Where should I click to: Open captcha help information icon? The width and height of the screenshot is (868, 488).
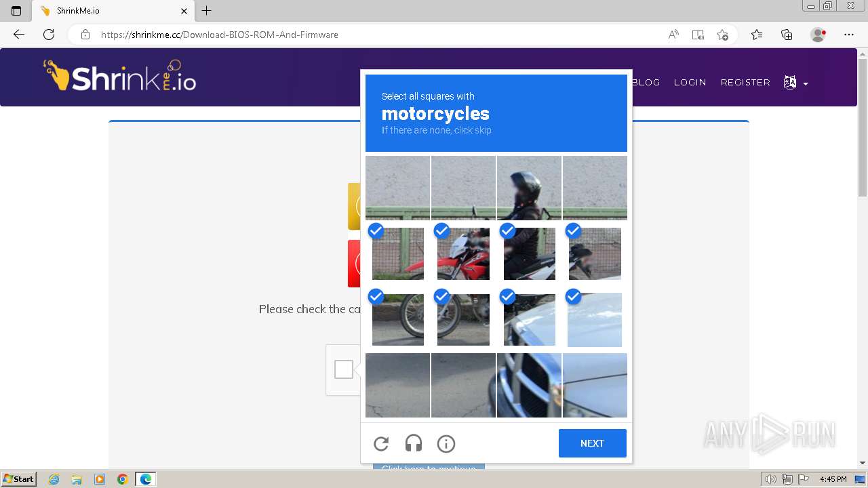[x=446, y=444]
